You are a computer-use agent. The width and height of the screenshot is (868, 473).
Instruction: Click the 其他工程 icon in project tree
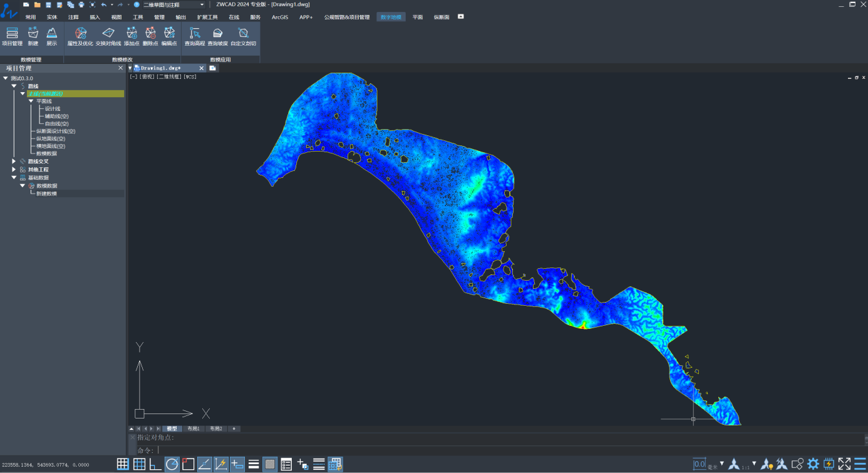click(23, 170)
